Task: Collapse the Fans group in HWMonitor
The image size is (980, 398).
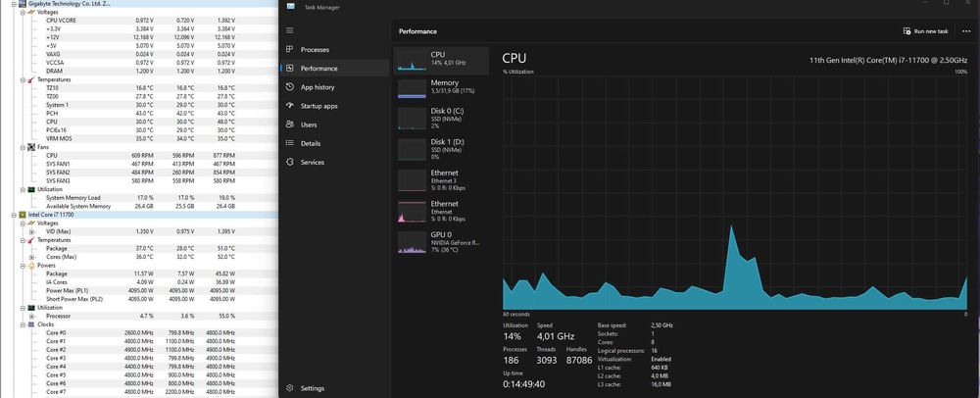Action: 23,147
